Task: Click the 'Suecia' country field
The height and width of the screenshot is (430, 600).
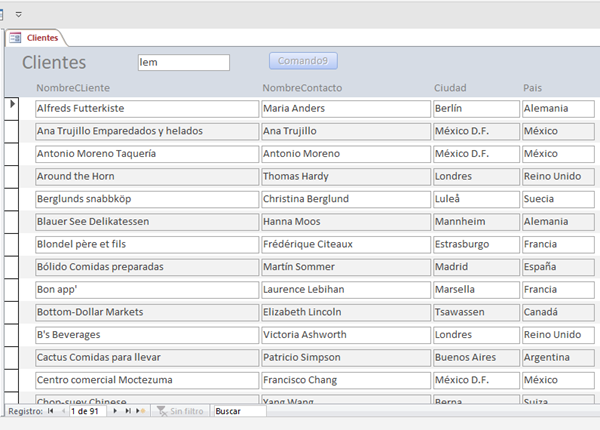Action: (x=558, y=199)
